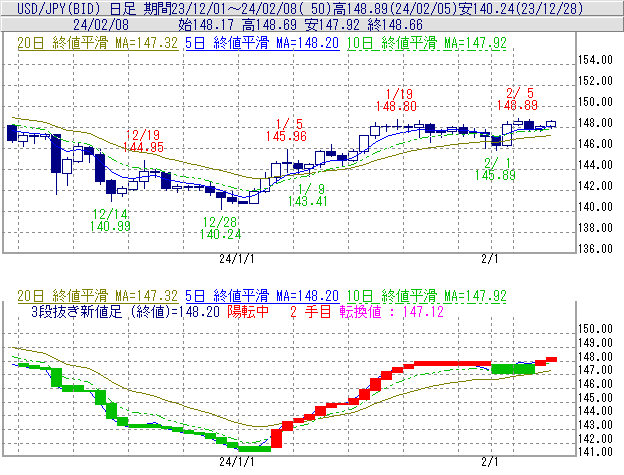624x475 pixels.
Task: Click the 136.00 price axis label
Action: [595, 249]
